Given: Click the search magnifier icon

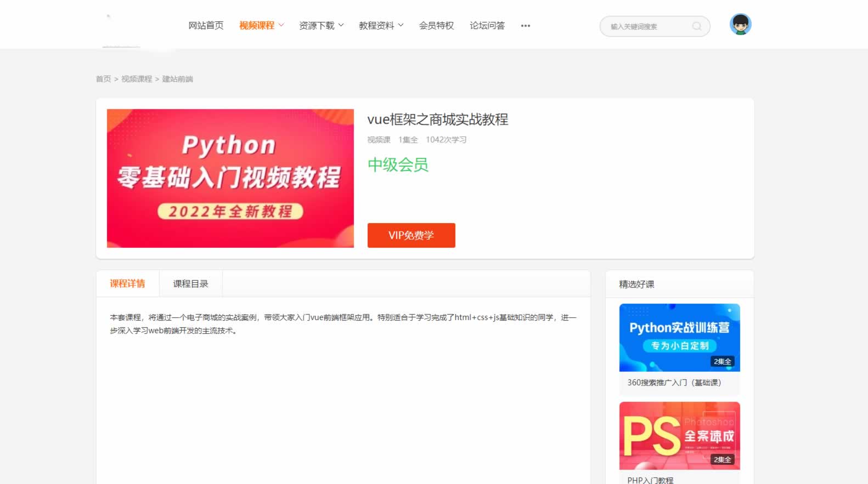Looking at the screenshot, I should [x=696, y=26].
